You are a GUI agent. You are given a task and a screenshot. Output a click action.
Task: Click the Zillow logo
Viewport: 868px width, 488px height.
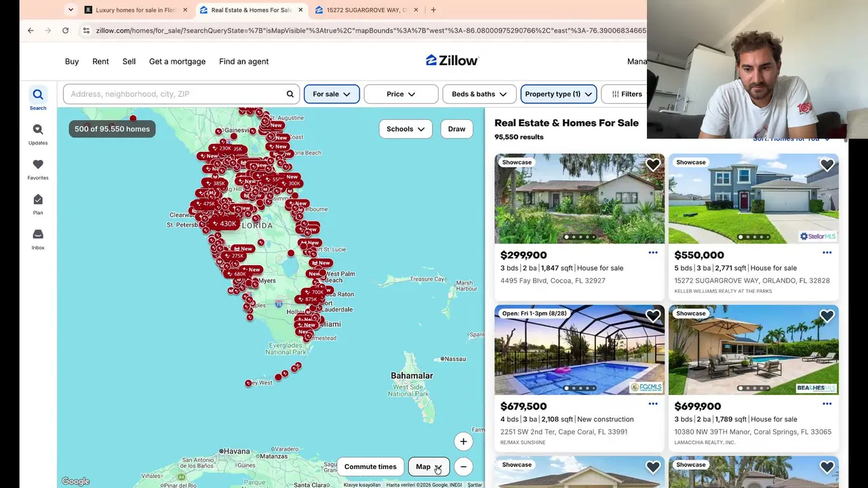tap(452, 60)
